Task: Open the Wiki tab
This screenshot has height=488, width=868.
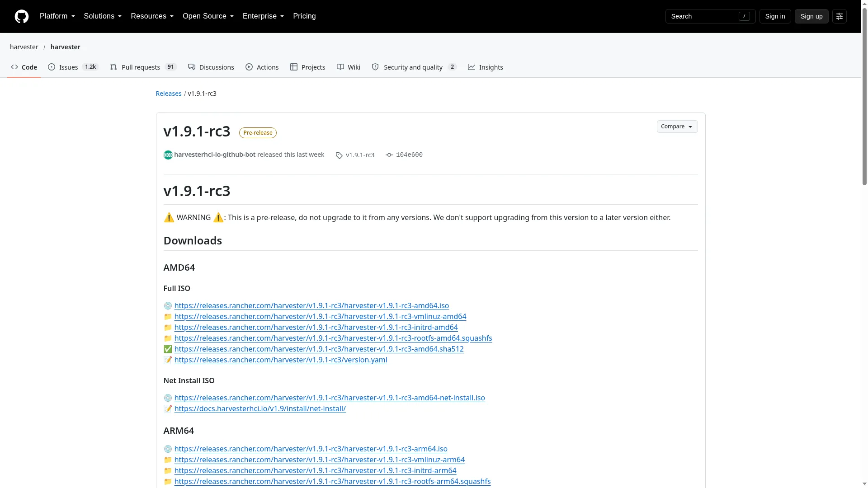Action: [349, 67]
